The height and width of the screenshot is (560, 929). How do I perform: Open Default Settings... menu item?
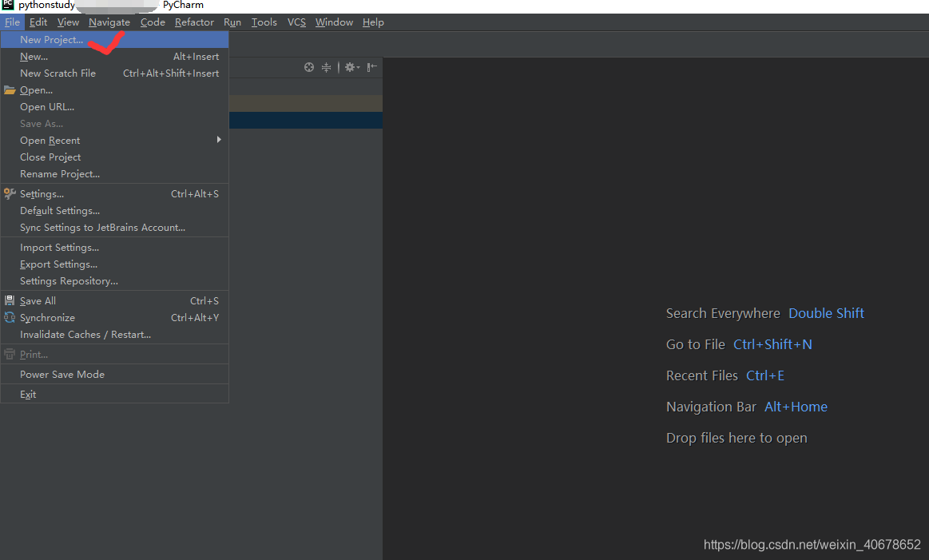click(115, 210)
